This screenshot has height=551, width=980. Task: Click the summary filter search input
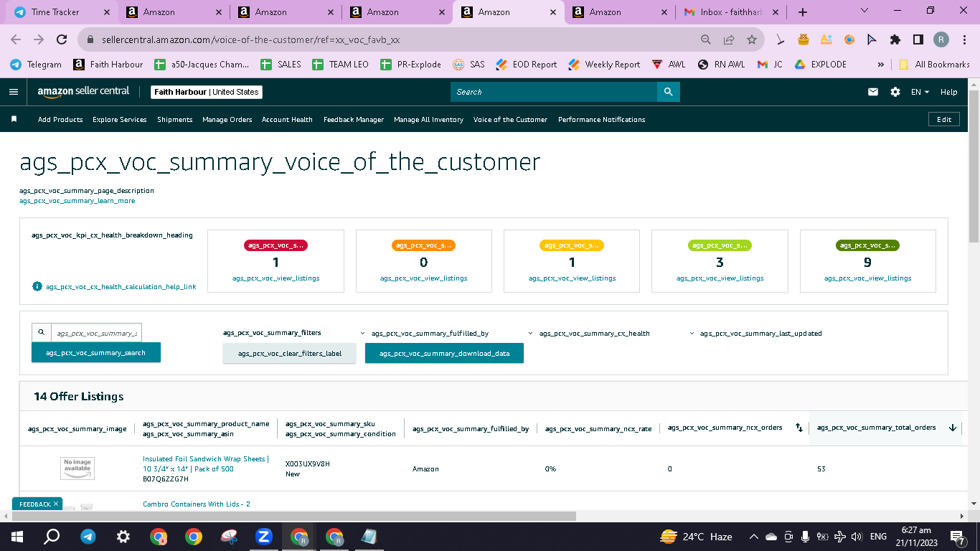tap(96, 333)
